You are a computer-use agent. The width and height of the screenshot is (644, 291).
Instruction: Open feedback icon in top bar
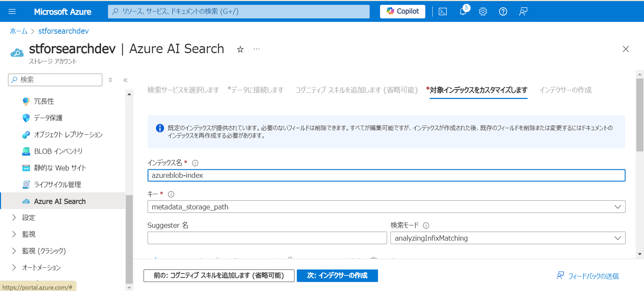point(523,12)
